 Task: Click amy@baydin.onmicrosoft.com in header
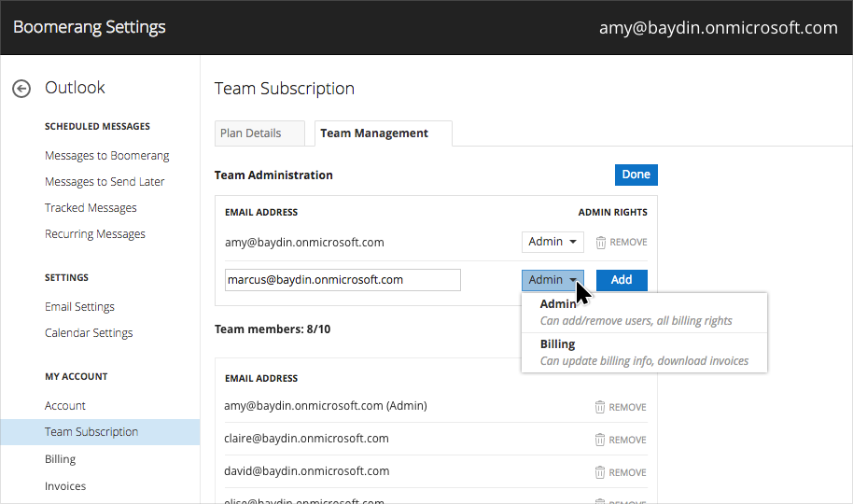point(718,28)
